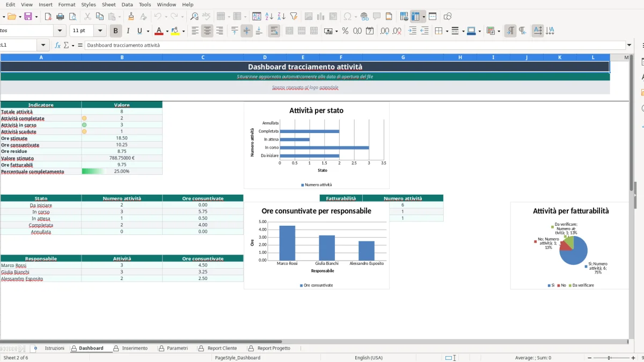The image size is (644, 362).
Task: Expand background color dropdown arrow
Action: 184,31
